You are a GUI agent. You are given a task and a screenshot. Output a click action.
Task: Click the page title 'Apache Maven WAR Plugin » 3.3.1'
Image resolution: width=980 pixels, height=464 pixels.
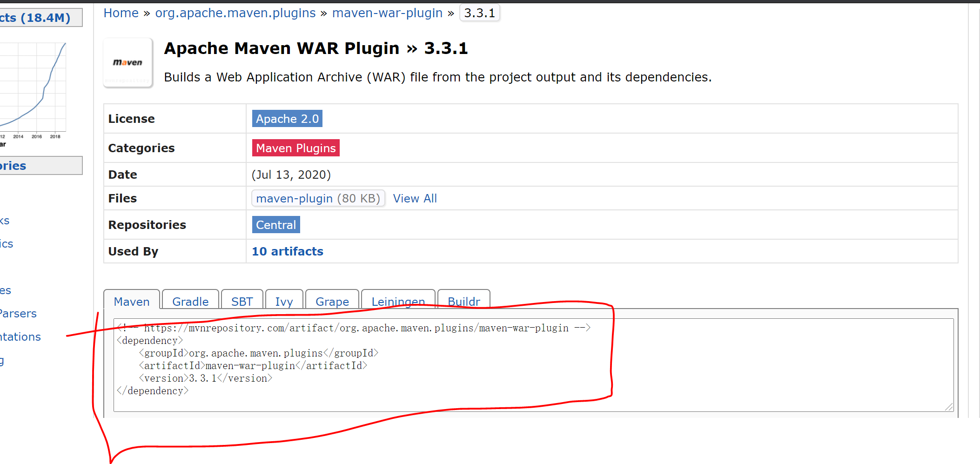tap(316, 48)
